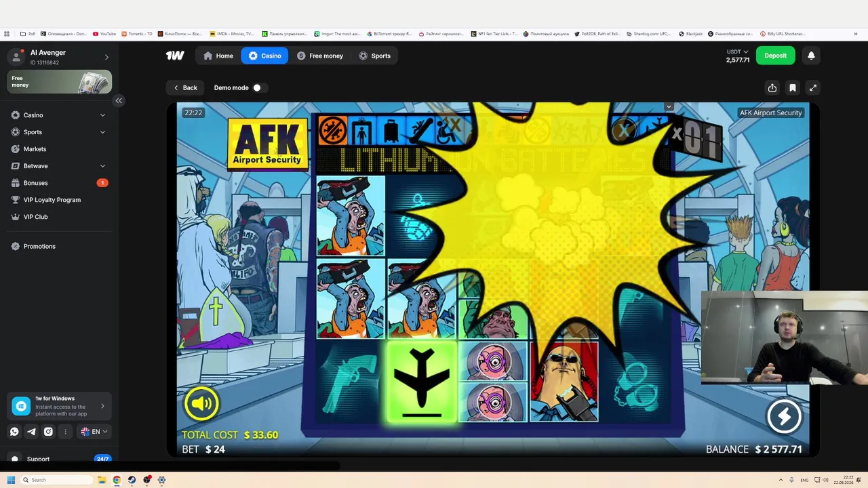Open File Explorer from taskbar

(x=102, y=480)
